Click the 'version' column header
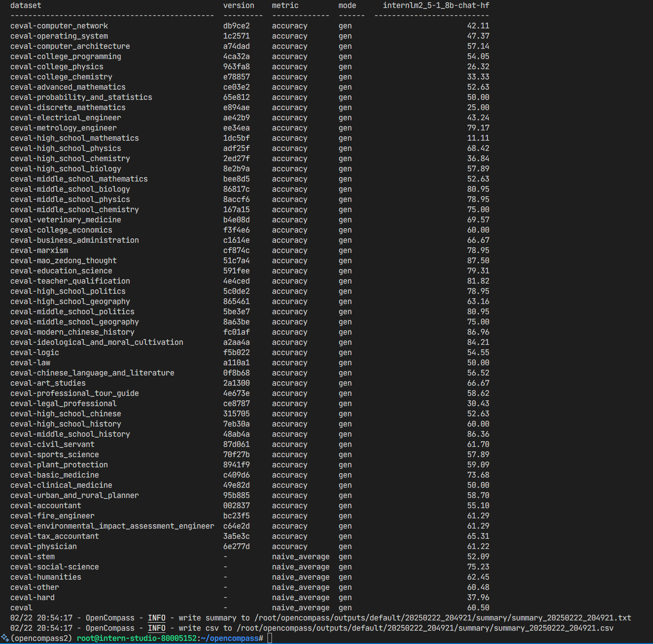653x644 pixels. (239, 5)
